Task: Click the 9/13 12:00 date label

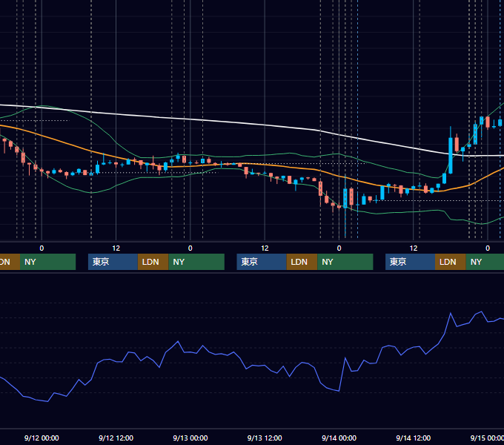Action: pyautogui.click(x=265, y=438)
